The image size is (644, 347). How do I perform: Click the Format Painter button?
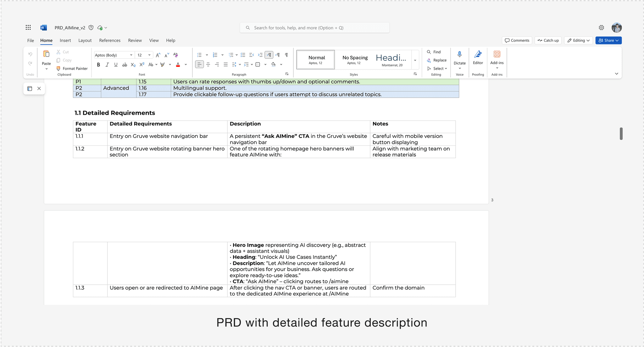point(72,69)
